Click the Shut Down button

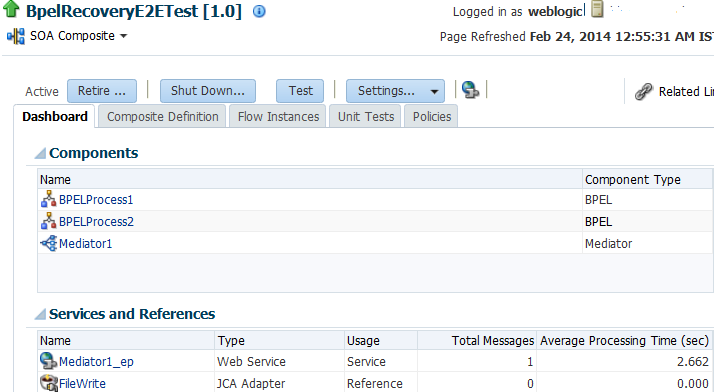[x=208, y=91]
